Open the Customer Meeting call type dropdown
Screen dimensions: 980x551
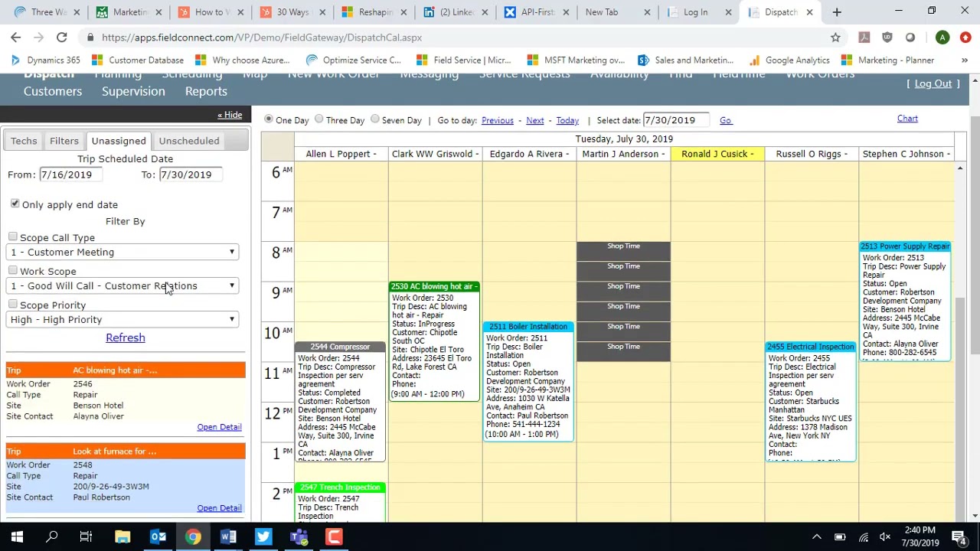tap(122, 252)
